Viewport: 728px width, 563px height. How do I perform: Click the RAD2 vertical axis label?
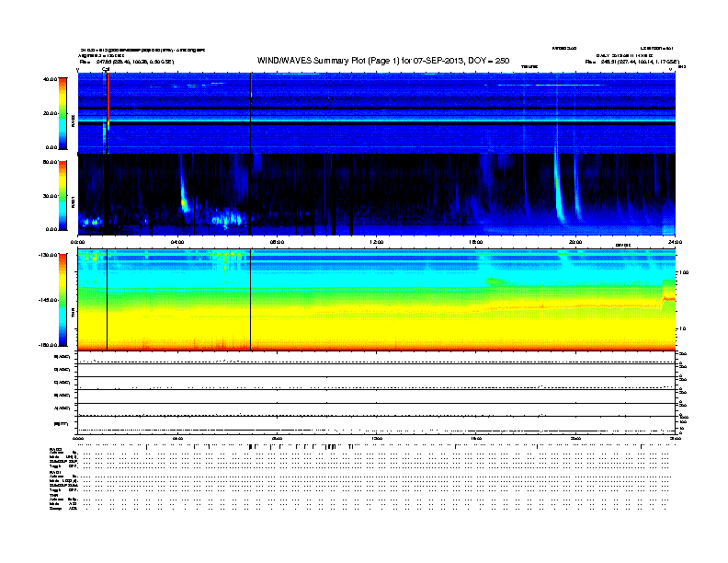(x=73, y=121)
